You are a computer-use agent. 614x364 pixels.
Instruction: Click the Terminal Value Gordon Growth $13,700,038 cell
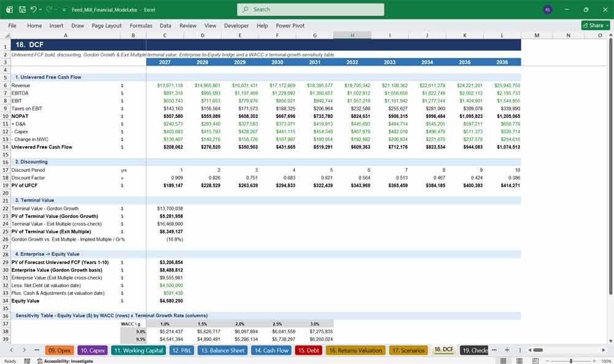(x=165, y=209)
